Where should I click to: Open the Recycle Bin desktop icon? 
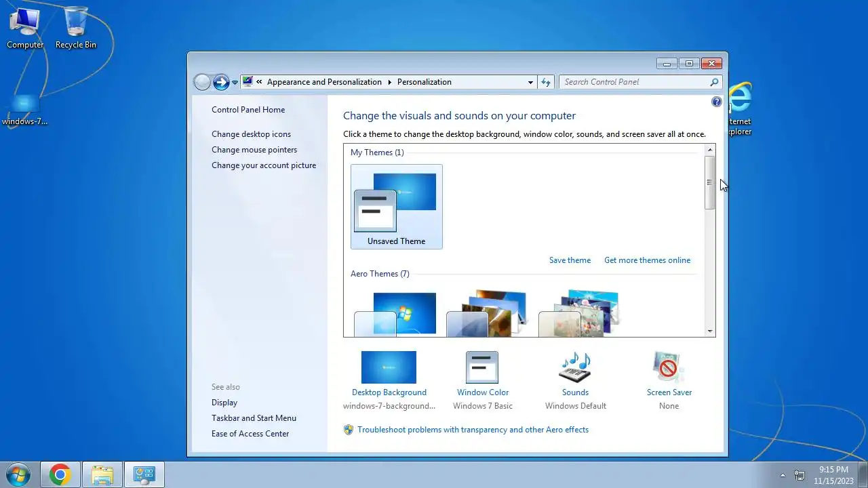coord(76,28)
